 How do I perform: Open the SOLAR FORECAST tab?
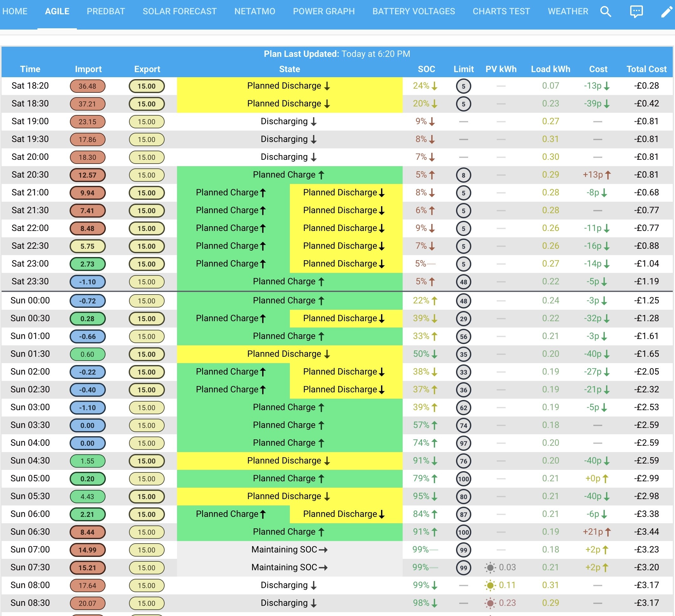pyautogui.click(x=180, y=11)
